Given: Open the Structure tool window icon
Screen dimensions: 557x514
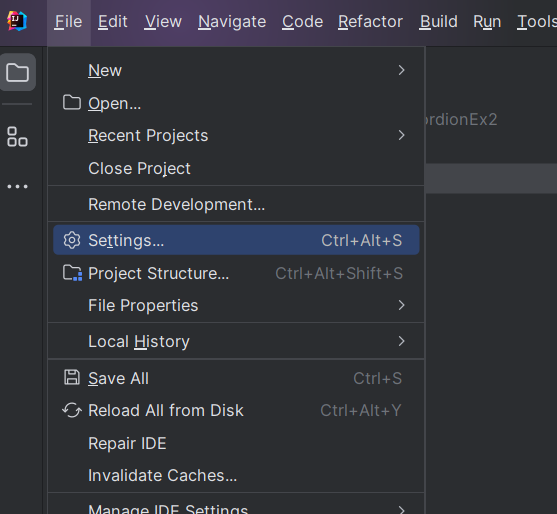Looking at the screenshot, I should [17, 137].
